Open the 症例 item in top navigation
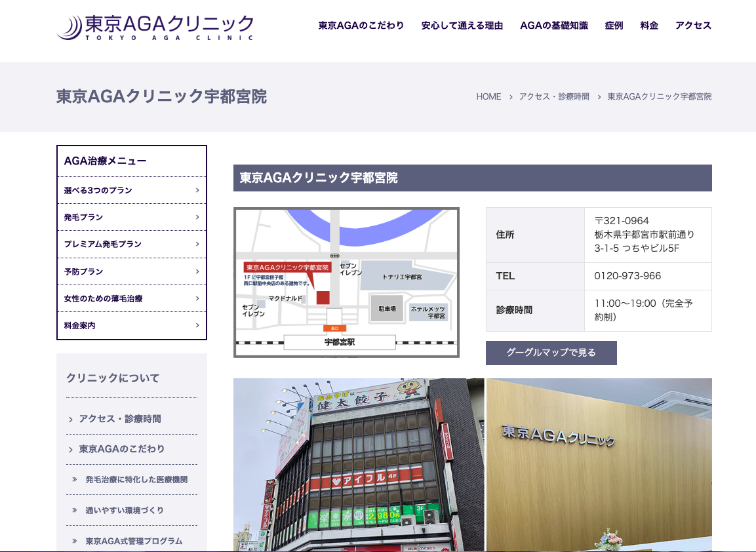 coord(614,25)
